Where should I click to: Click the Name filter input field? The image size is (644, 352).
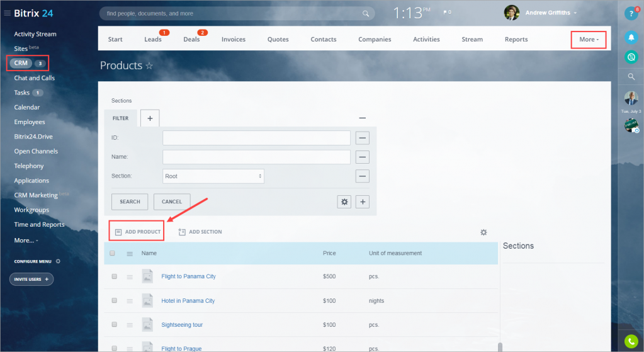coord(256,157)
